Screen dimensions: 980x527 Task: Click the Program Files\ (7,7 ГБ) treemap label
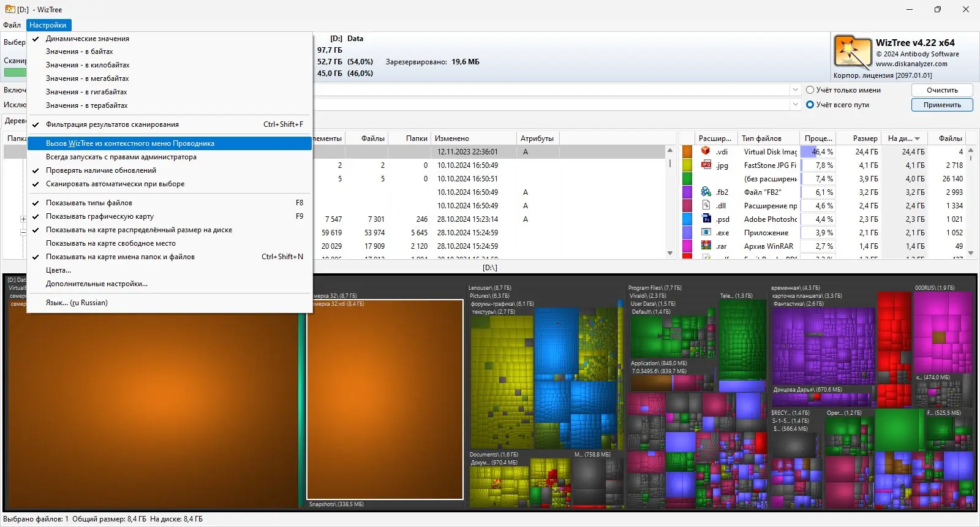point(655,288)
